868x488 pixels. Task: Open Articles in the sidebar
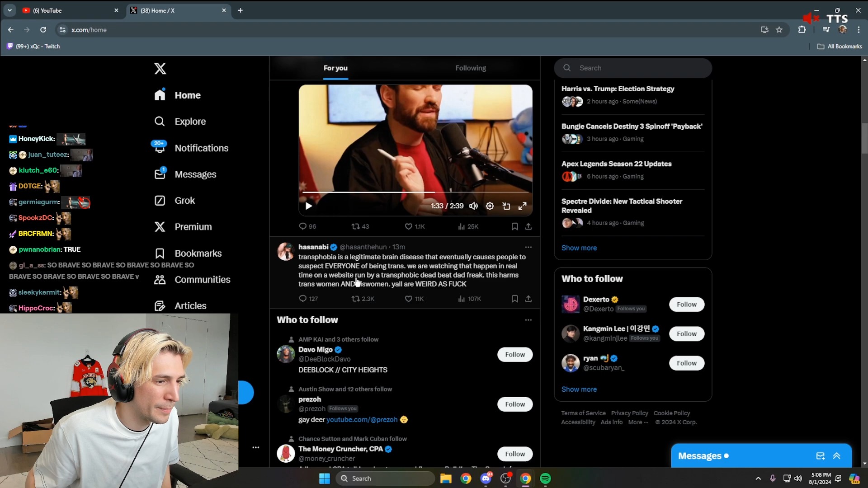(x=180, y=306)
